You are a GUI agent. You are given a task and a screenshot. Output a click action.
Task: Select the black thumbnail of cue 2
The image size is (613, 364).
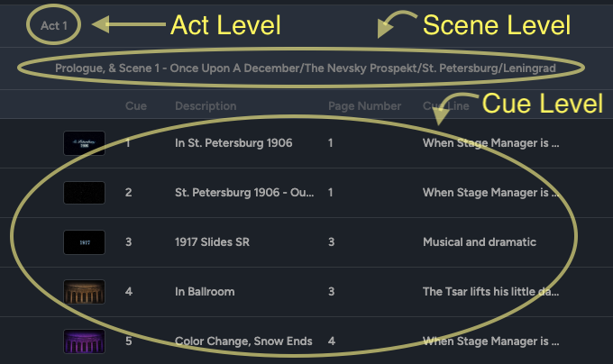click(x=84, y=193)
